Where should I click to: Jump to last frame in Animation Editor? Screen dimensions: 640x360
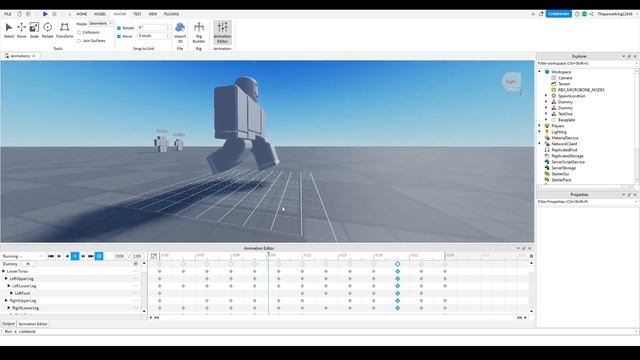(91, 256)
